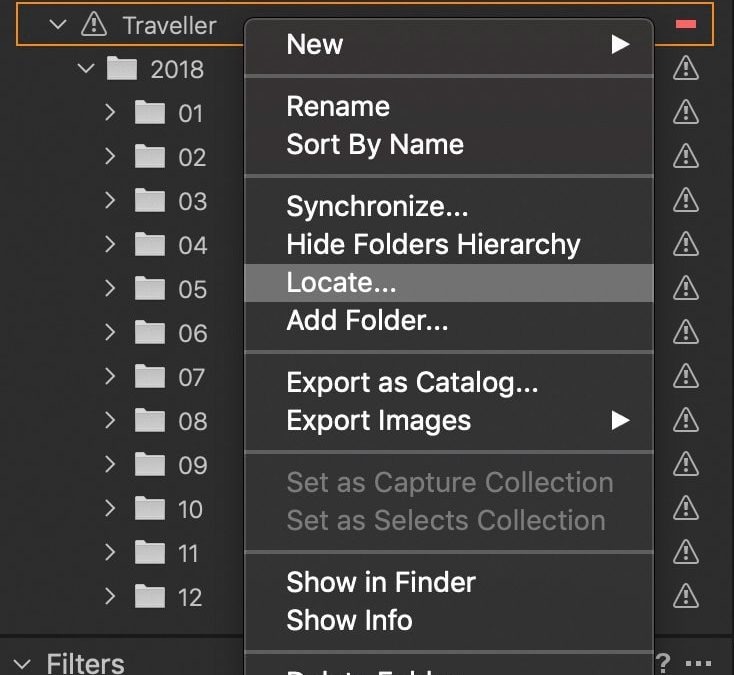Select folder 08 in the tree

(x=192, y=421)
